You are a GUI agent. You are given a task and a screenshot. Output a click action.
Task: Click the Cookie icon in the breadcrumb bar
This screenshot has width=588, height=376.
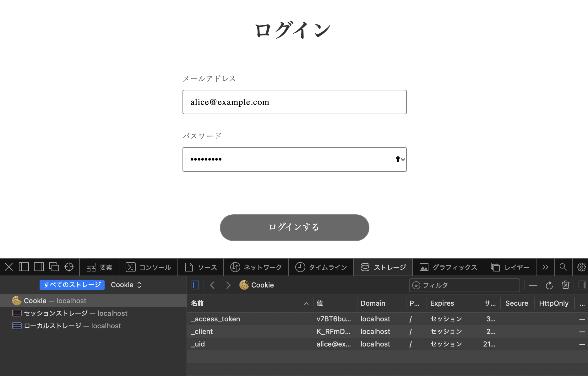point(244,285)
